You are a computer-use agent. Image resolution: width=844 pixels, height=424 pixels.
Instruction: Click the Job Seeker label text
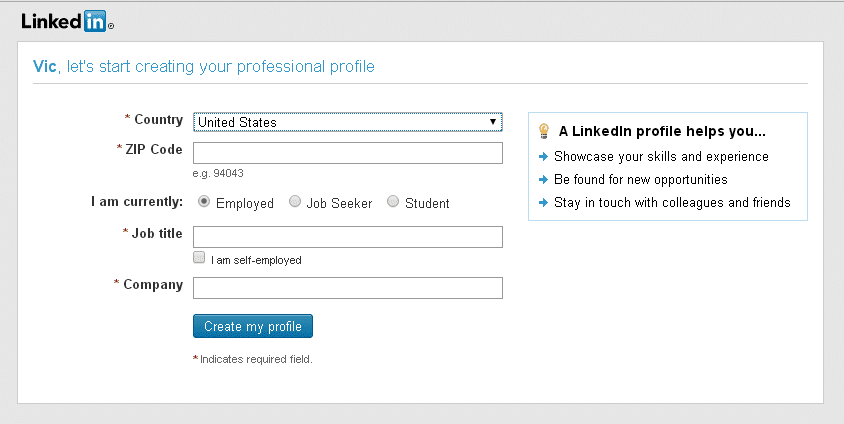pos(339,203)
